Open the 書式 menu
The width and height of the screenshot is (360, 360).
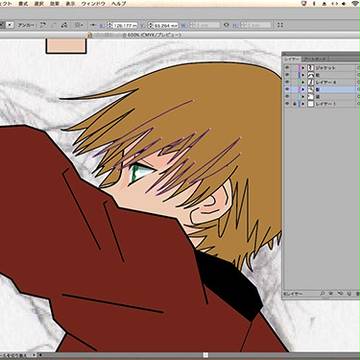(23, 4)
